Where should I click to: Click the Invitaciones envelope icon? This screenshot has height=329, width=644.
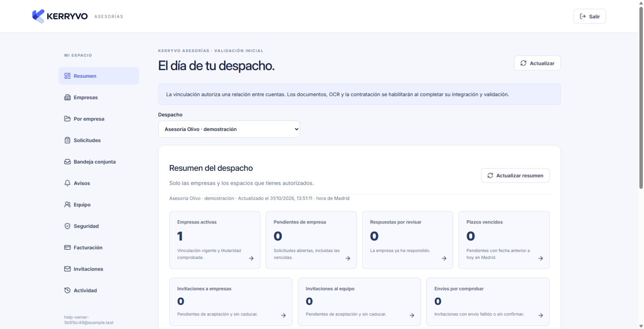[x=67, y=269]
